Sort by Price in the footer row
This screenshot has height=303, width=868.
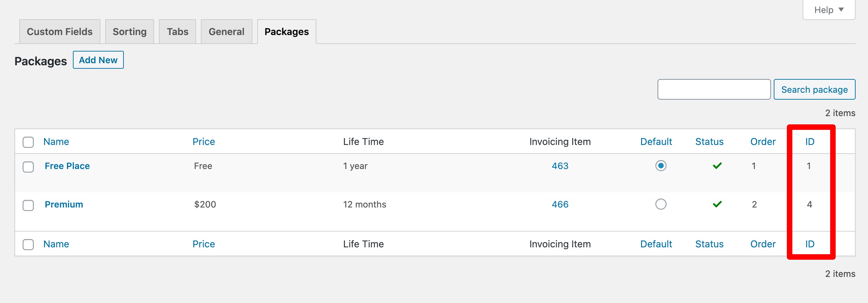pos(204,244)
